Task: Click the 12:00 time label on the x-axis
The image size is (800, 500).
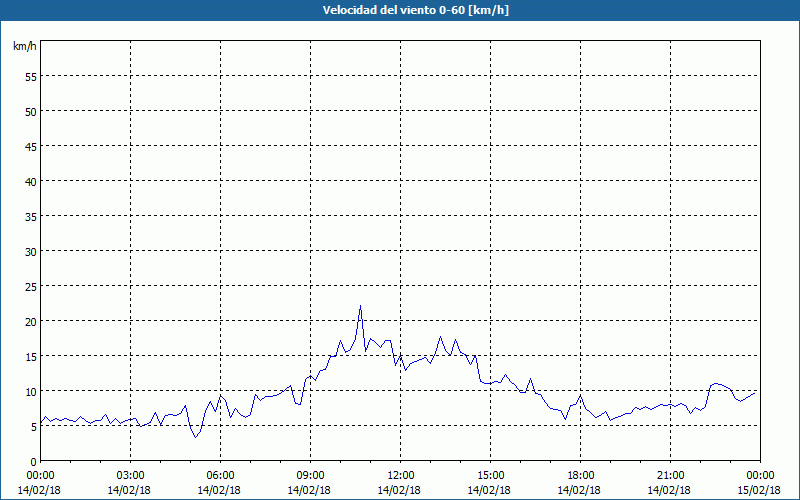Action: (x=401, y=476)
